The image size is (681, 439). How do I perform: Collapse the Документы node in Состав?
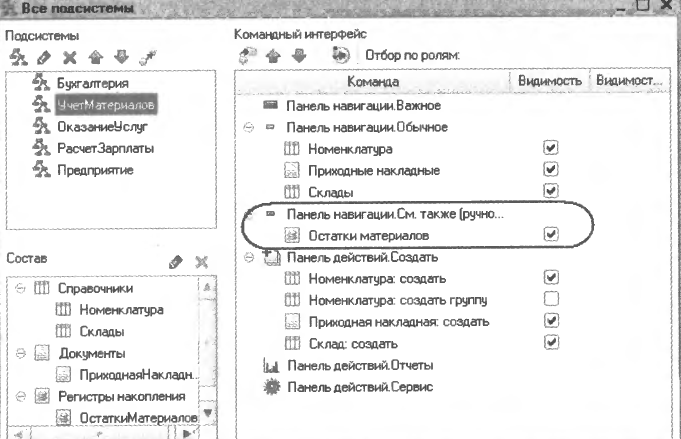click(20, 353)
